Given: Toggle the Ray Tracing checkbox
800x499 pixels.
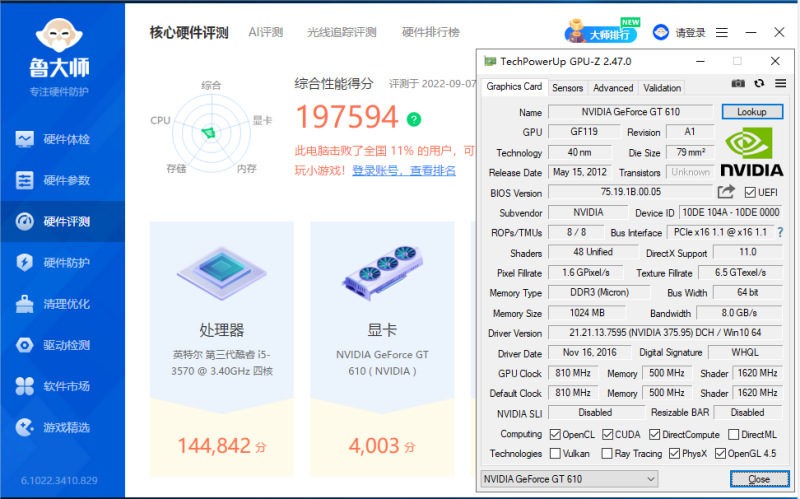Looking at the screenshot, I should point(607,454).
